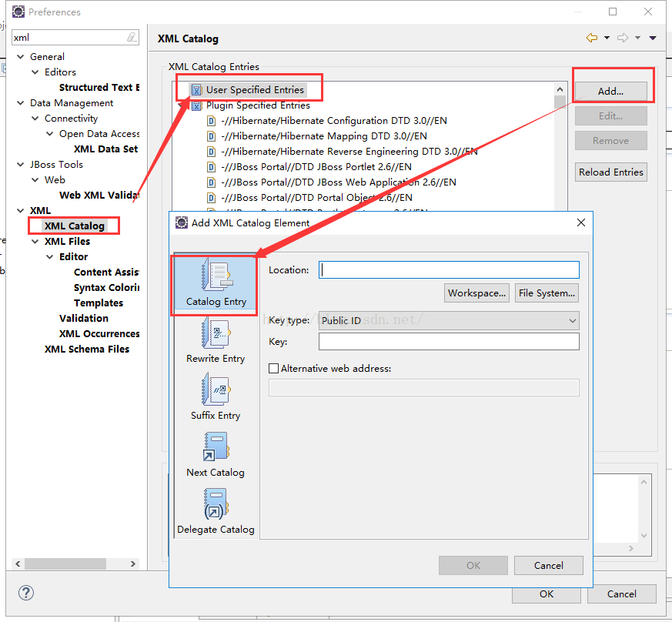Click DTD icon of Hibernate Mapping entry
This screenshot has width=672, height=622.
tap(211, 136)
